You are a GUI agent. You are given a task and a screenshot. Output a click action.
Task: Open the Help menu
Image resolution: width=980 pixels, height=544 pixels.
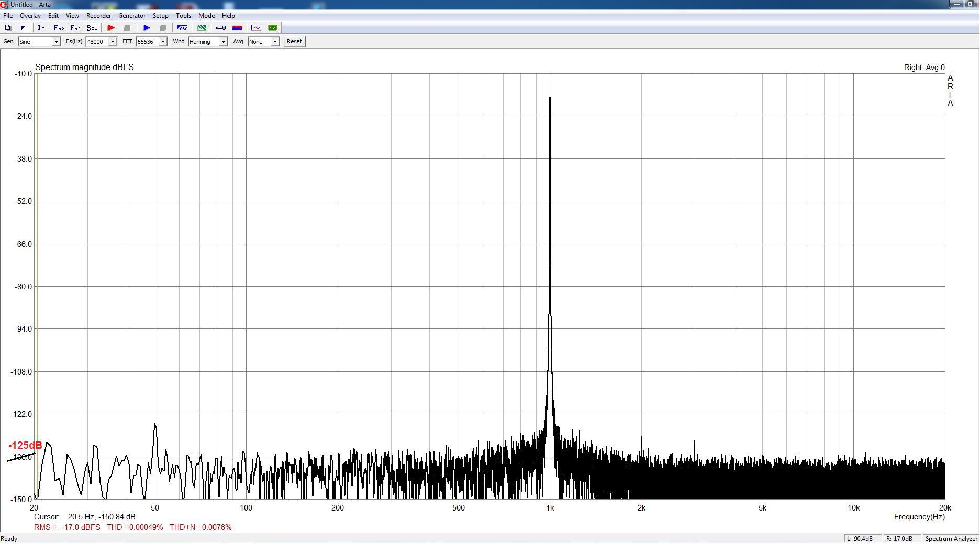(228, 16)
